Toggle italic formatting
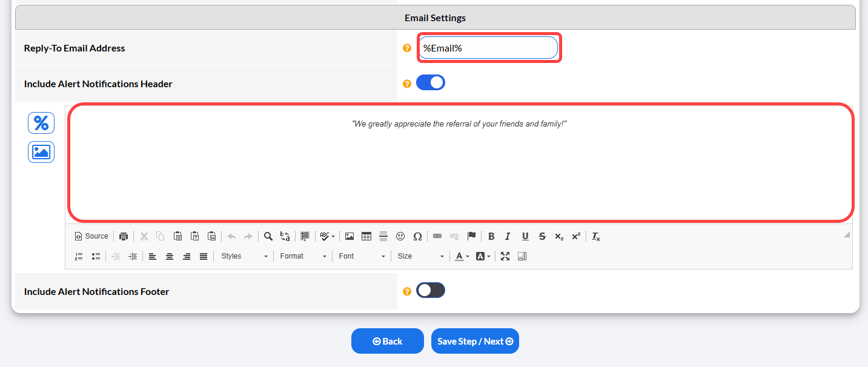This screenshot has width=868, height=367. [508, 236]
